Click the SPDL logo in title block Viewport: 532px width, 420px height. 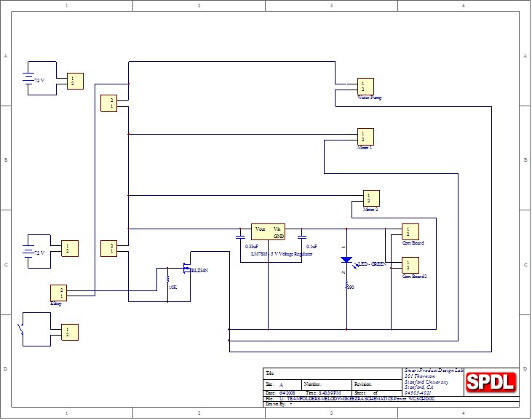click(x=491, y=382)
